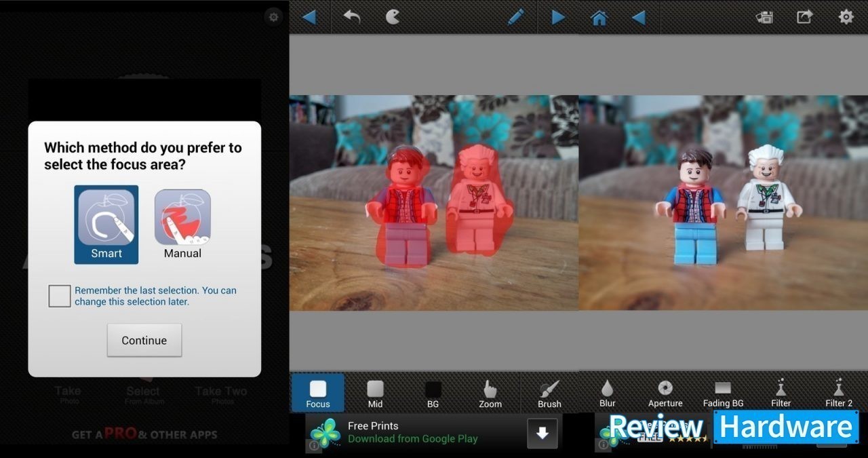868x458 pixels.
Task: Tap the blurred-background preview photo
Action: [723, 203]
